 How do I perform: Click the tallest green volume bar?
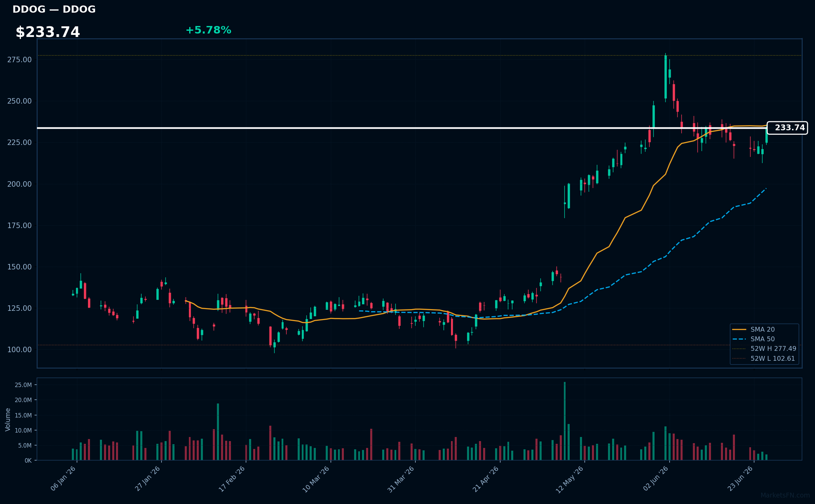(565, 421)
